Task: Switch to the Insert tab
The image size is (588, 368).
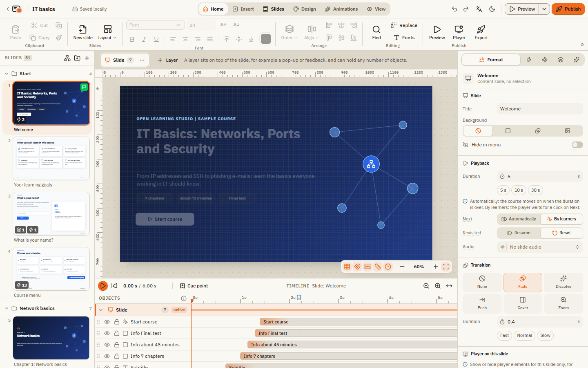Action: click(x=243, y=9)
